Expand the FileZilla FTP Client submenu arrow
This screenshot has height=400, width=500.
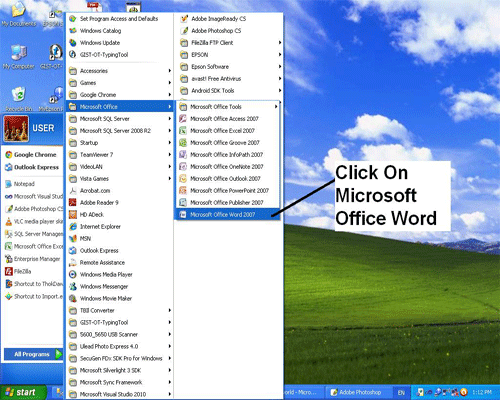280,43
